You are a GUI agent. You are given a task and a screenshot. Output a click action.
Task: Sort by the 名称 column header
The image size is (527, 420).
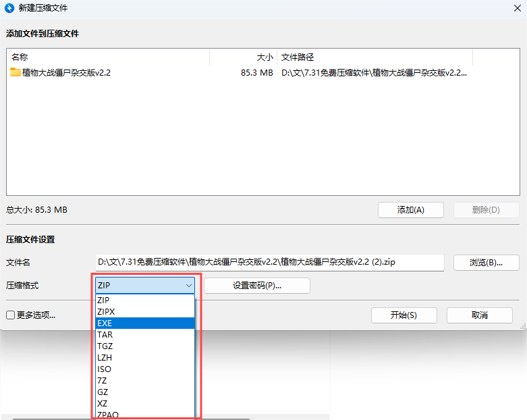coord(108,57)
